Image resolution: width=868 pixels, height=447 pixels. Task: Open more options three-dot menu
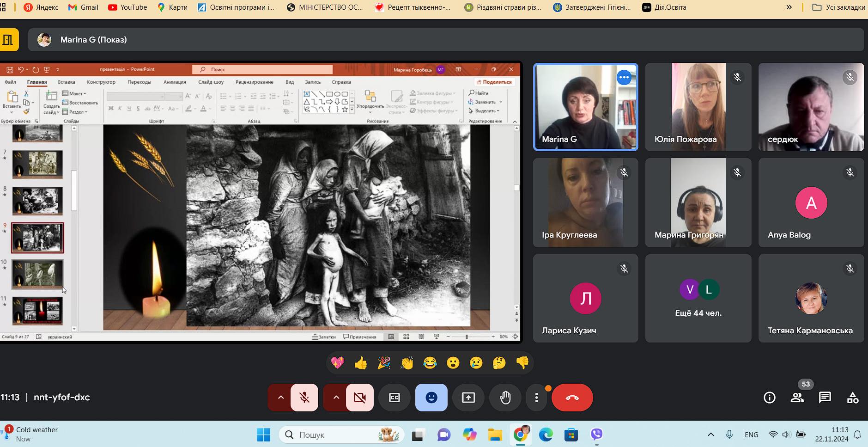point(536,398)
